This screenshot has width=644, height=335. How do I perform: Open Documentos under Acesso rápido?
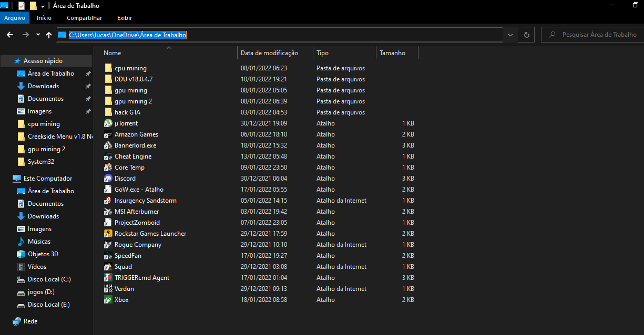click(x=46, y=99)
